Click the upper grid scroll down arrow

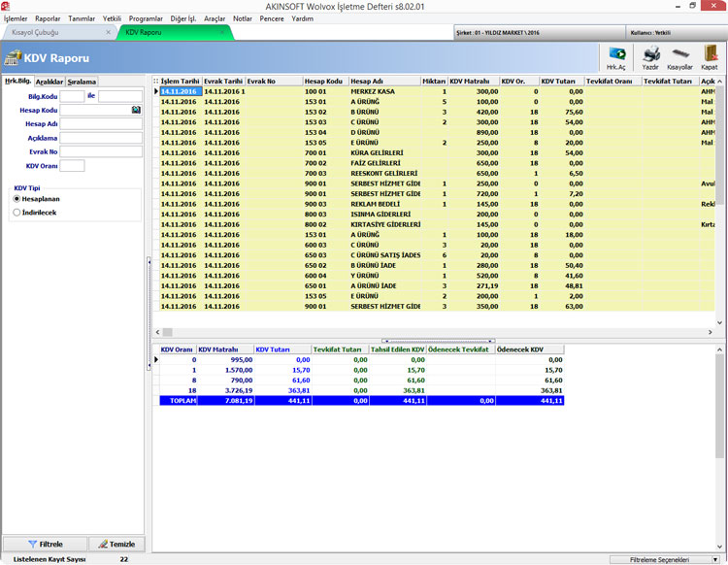[x=719, y=322]
